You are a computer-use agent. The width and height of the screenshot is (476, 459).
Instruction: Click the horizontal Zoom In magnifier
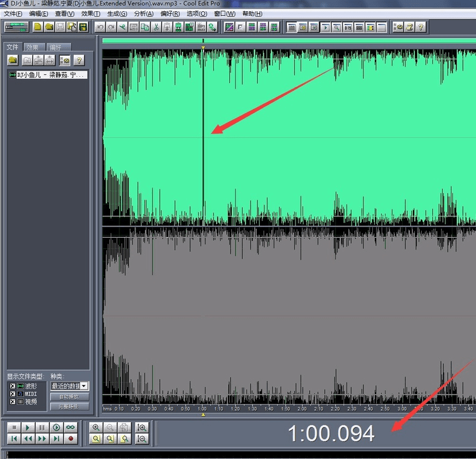(x=96, y=428)
